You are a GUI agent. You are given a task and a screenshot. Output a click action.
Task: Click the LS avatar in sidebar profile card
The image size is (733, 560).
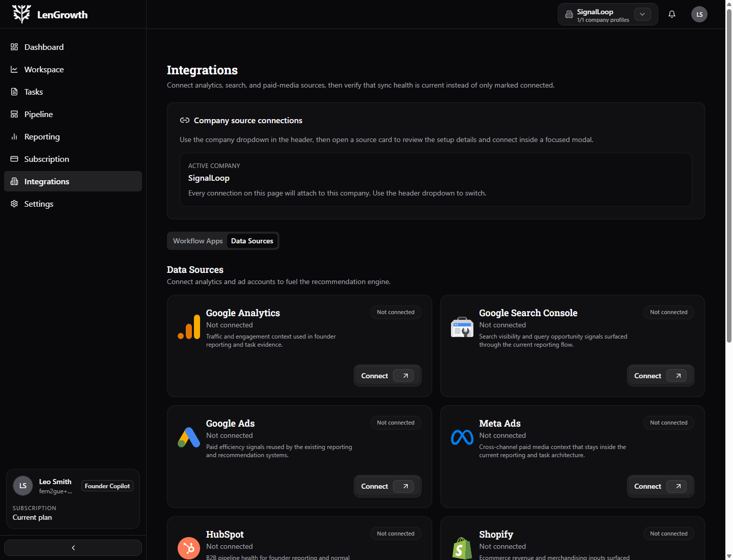click(23, 486)
